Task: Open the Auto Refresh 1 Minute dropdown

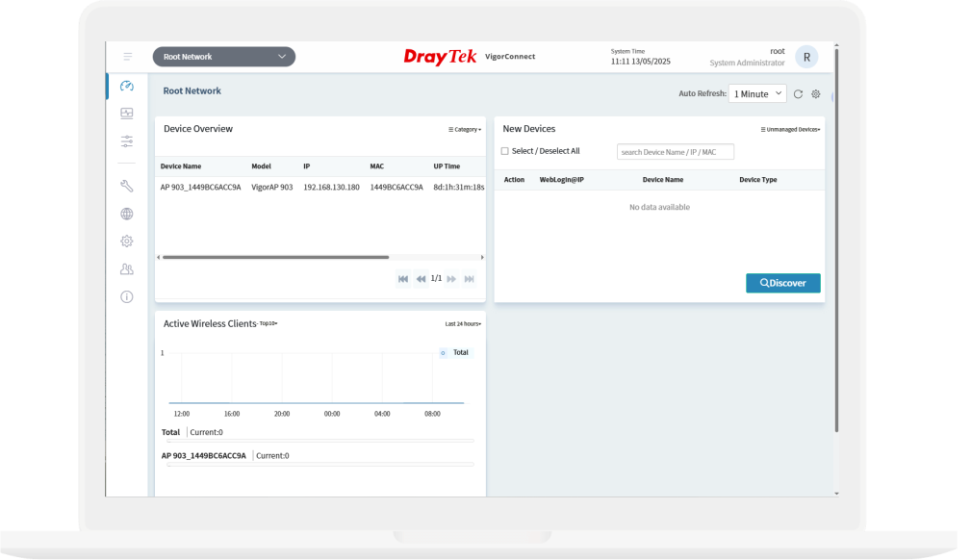Action: [757, 94]
